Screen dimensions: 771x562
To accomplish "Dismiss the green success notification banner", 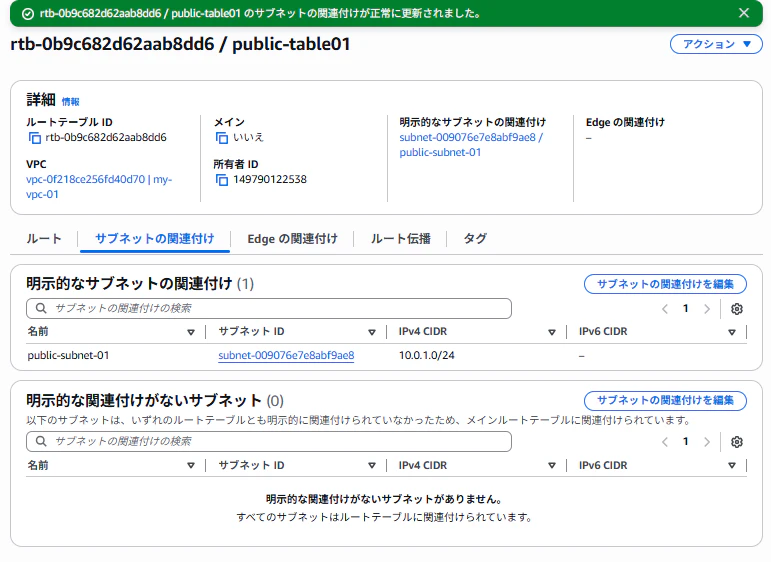I will [743, 13].
